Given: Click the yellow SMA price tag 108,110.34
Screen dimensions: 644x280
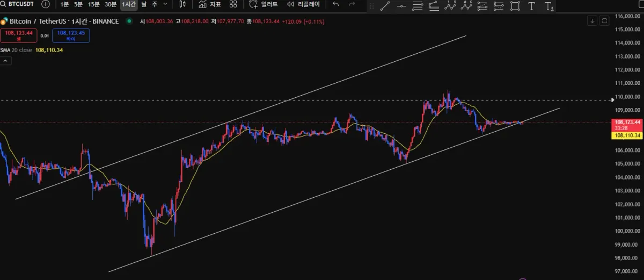Looking at the screenshot, I should coord(627,135).
